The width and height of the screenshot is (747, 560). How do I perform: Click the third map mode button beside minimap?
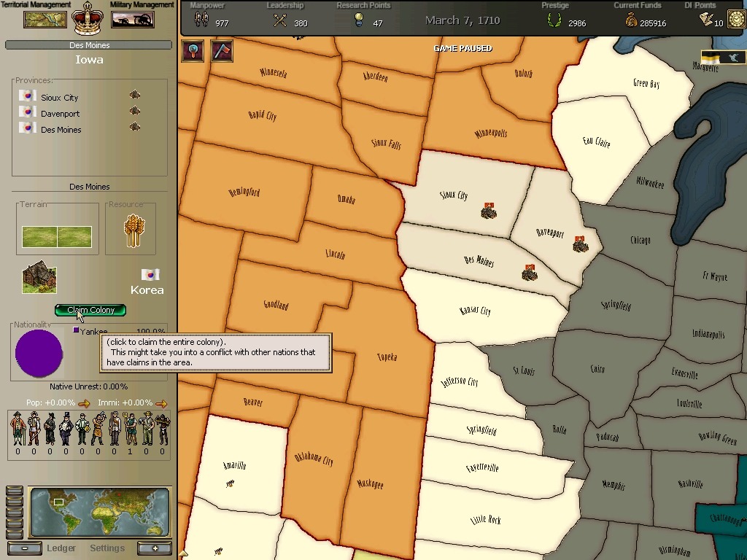(x=15, y=513)
